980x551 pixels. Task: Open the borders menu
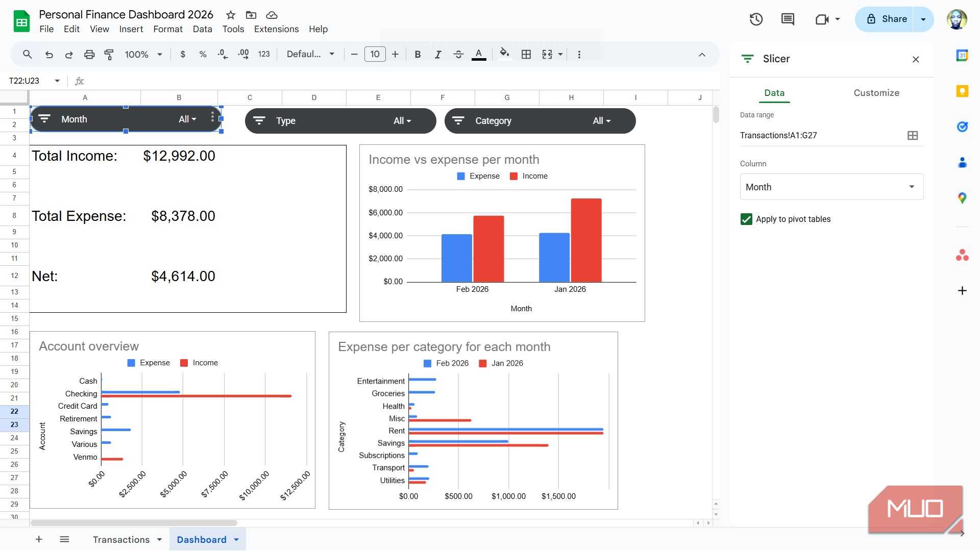tap(526, 54)
